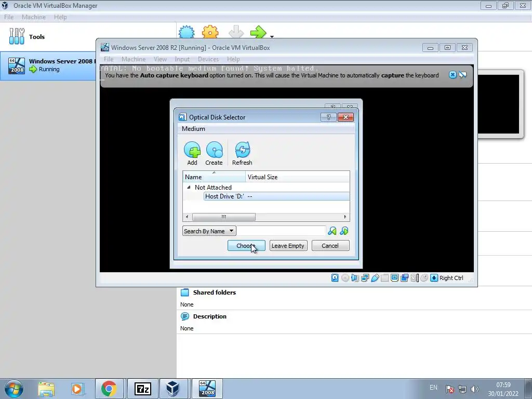Open the VM window Devices menu
The image size is (532, 399).
tap(208, 59)
